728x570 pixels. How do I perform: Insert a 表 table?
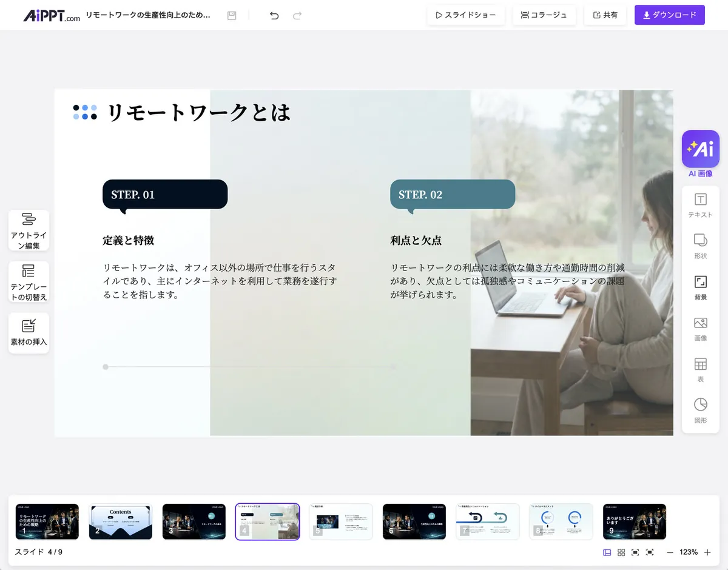[x=700, y=370]
